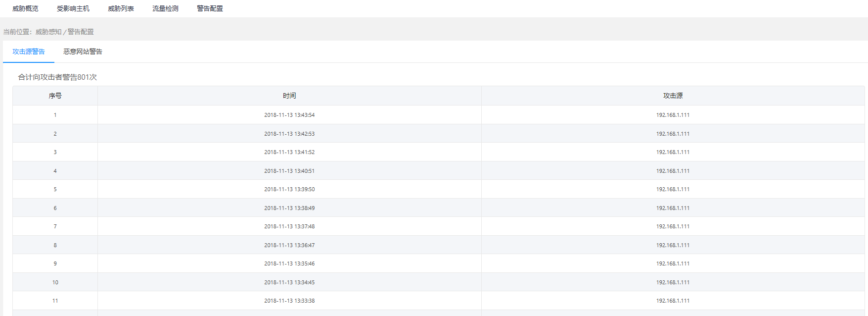The width and height of the screenshot is (868, 316).
Task: Select time 2018-11-13 13:33:38
Action: coord(289,301)
